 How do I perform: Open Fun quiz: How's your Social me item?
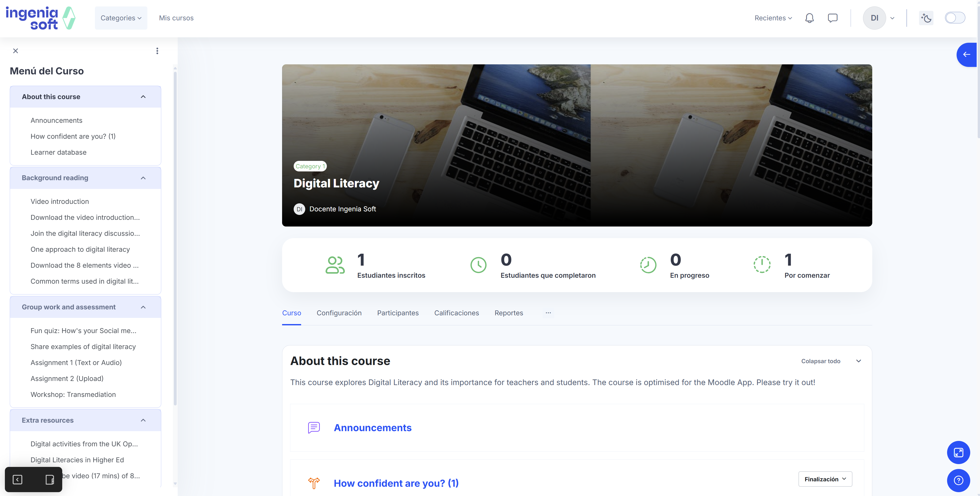point(83,331)
